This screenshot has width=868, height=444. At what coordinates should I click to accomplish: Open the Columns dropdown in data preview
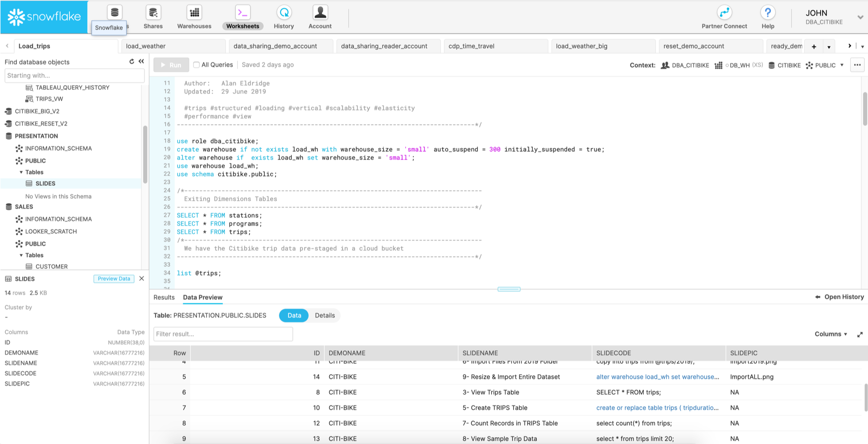[x=831, y=334]
